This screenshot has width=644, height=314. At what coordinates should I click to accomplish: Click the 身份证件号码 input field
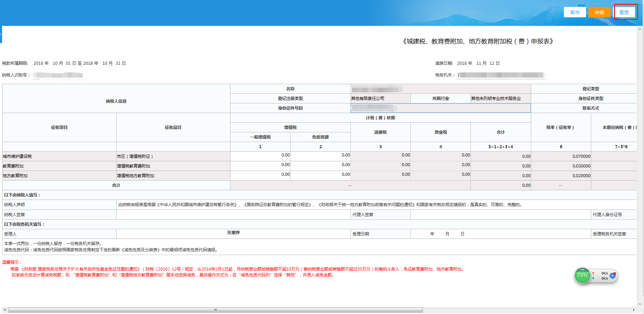440,108
